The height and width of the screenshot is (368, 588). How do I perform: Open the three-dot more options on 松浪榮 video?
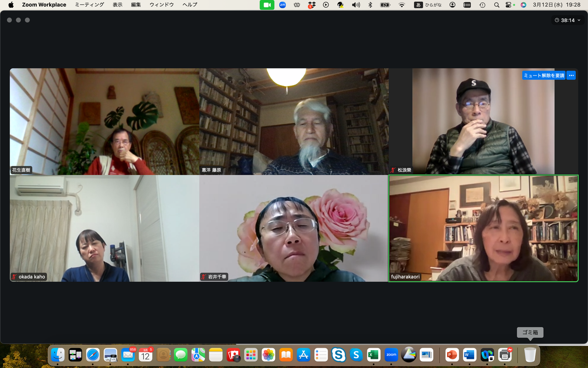[x=571, y=75]
